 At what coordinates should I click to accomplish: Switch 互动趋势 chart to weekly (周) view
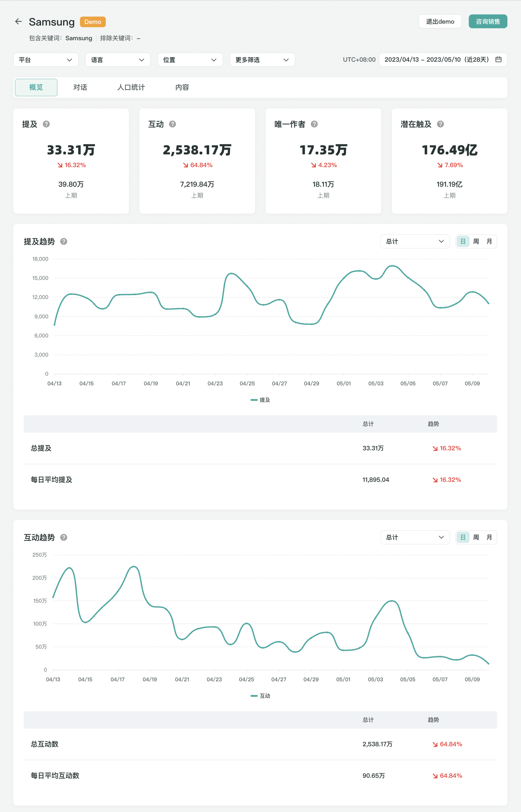point(476,537)
